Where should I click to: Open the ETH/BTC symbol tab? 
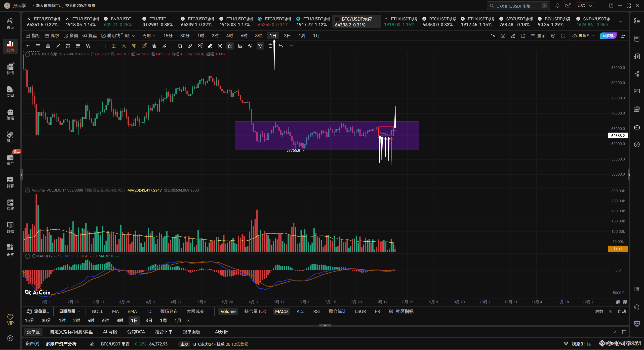pos(158,22)
